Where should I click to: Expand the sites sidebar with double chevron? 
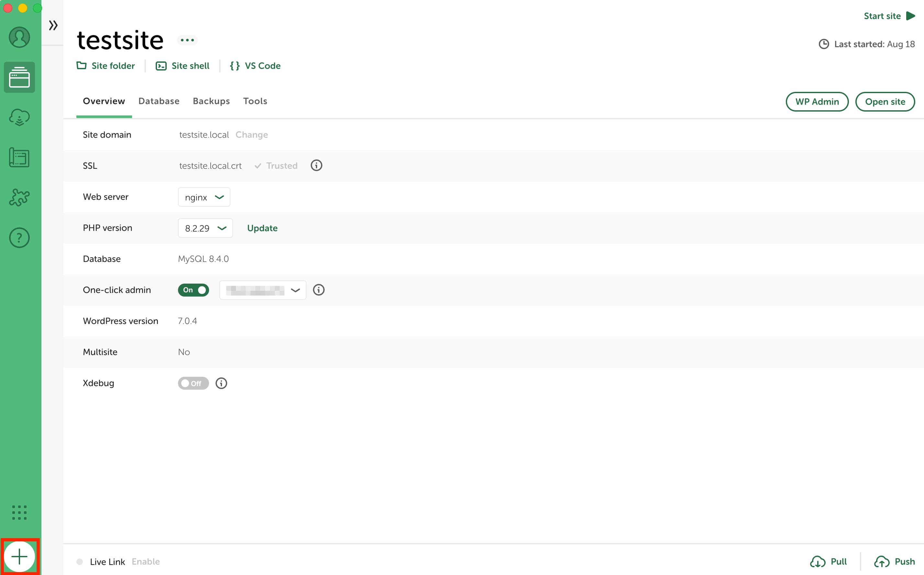click(53, 26)
